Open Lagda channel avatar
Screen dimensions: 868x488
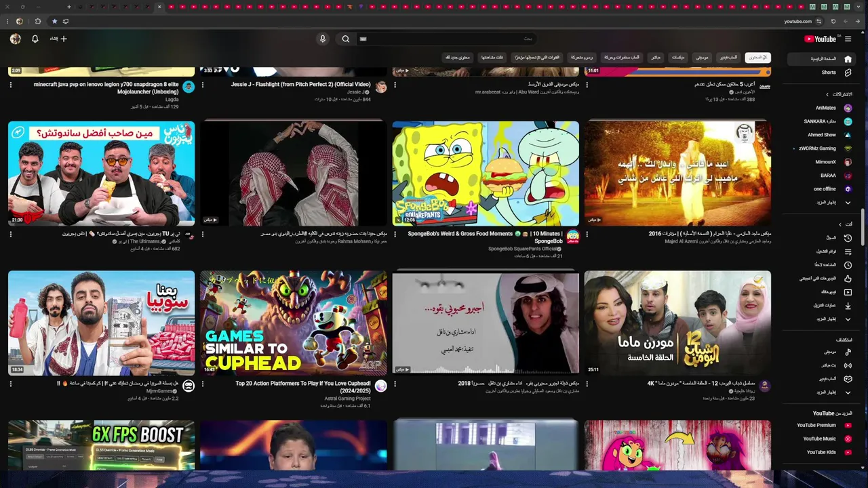pos(189,87)
